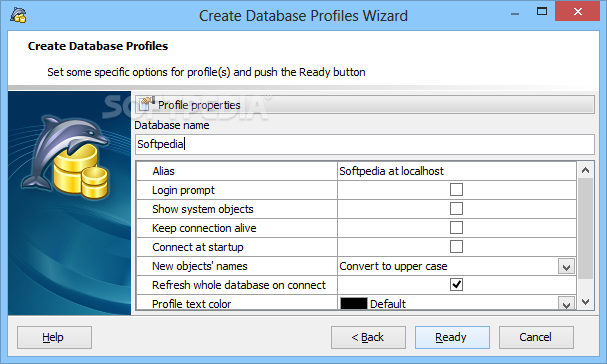Click the scrollbar up arrow

click(585, 170)
